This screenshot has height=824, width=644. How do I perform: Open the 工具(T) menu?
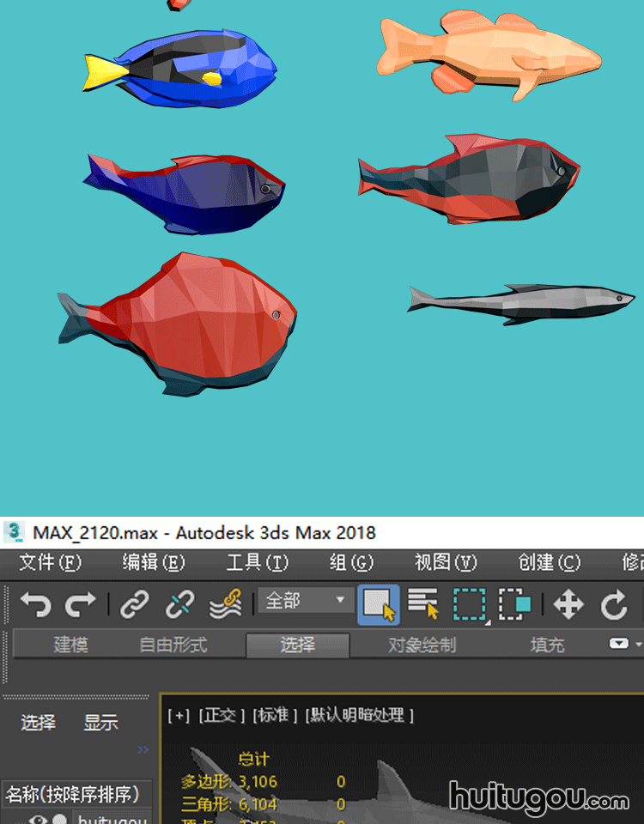pyautogui.click(x=257, y=562)
